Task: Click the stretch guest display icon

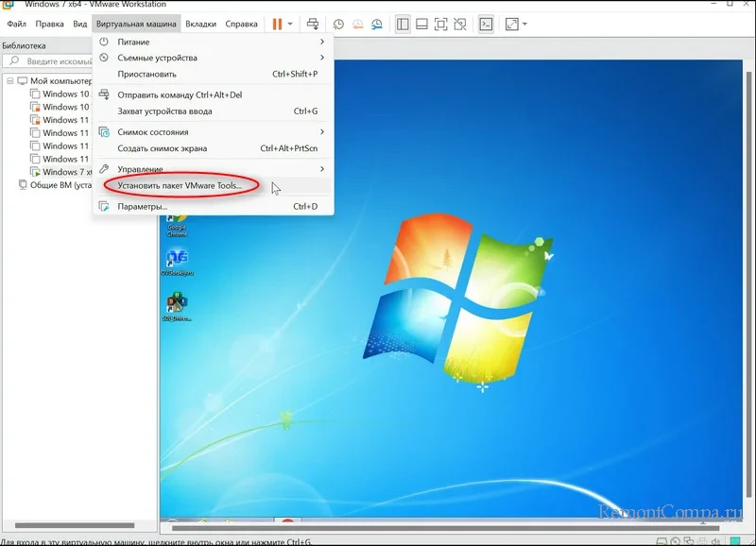Action: click(511, 25)
